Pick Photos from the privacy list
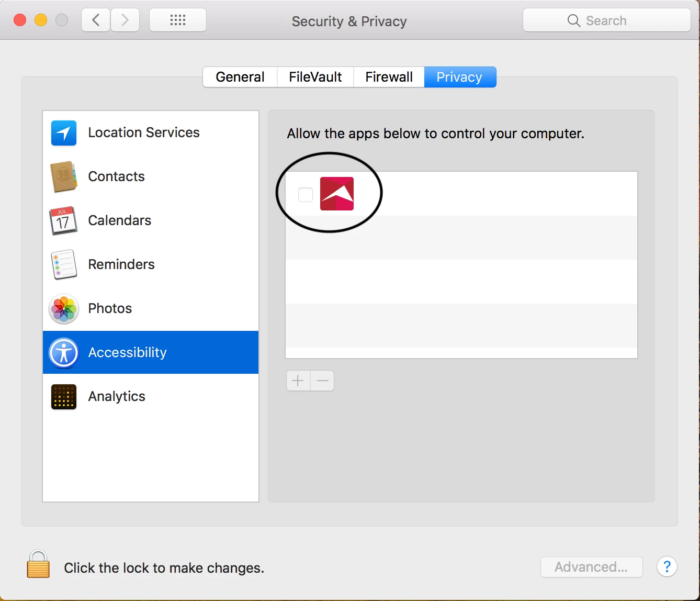 (x=151, y=309)
